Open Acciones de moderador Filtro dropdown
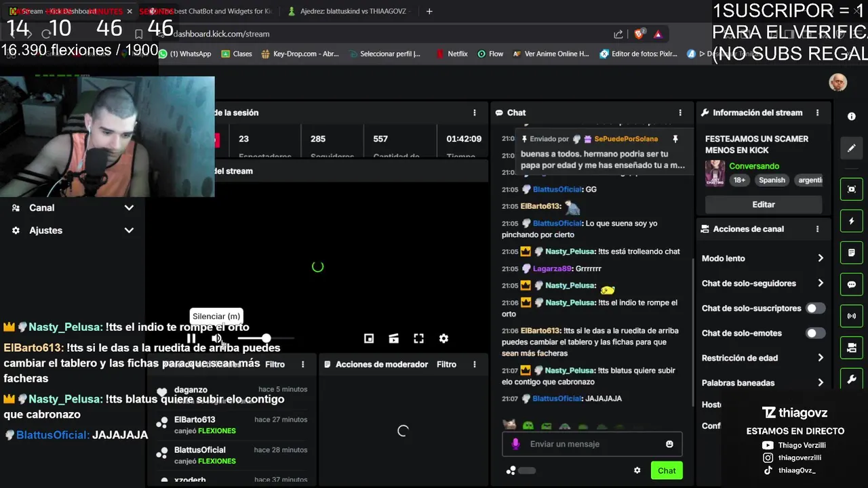The image size is (868, 488). [x=446, y=364]
